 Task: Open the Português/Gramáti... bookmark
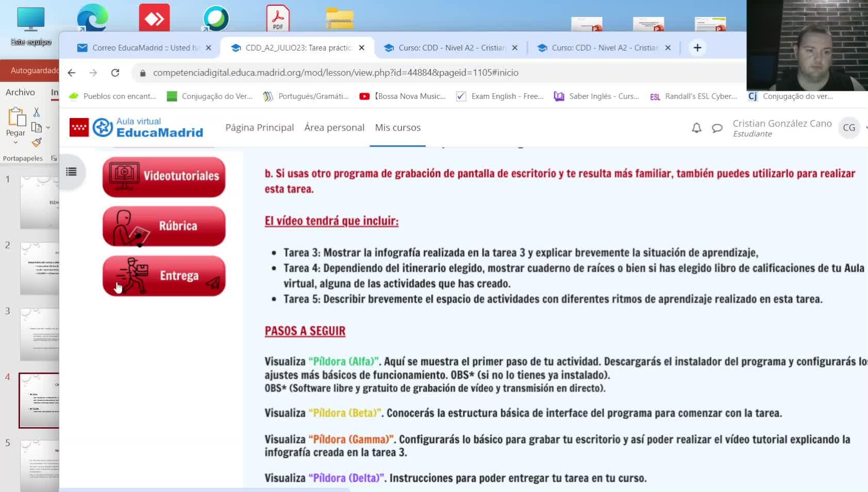tap(306, 96)
